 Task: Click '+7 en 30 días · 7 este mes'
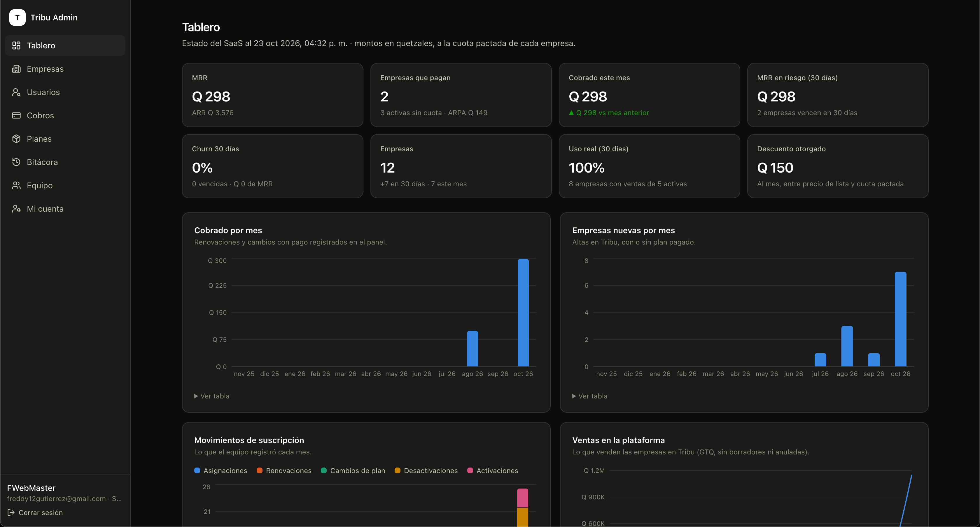tap(423, 184)
